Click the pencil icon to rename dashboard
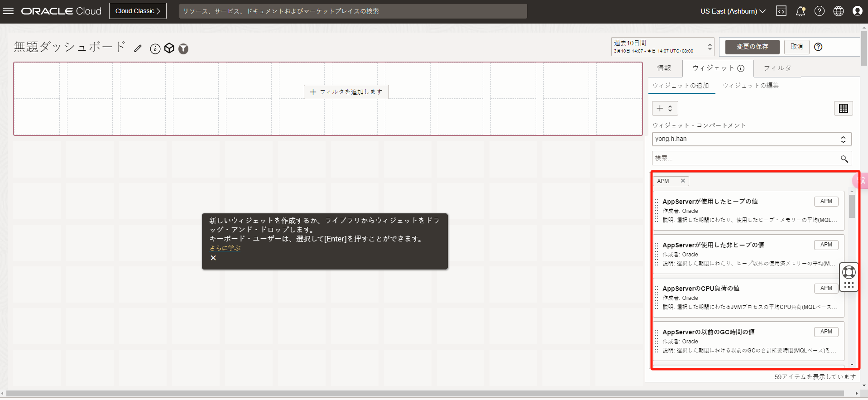The width and height of the screenshot is (868, 400). [138, 48]
